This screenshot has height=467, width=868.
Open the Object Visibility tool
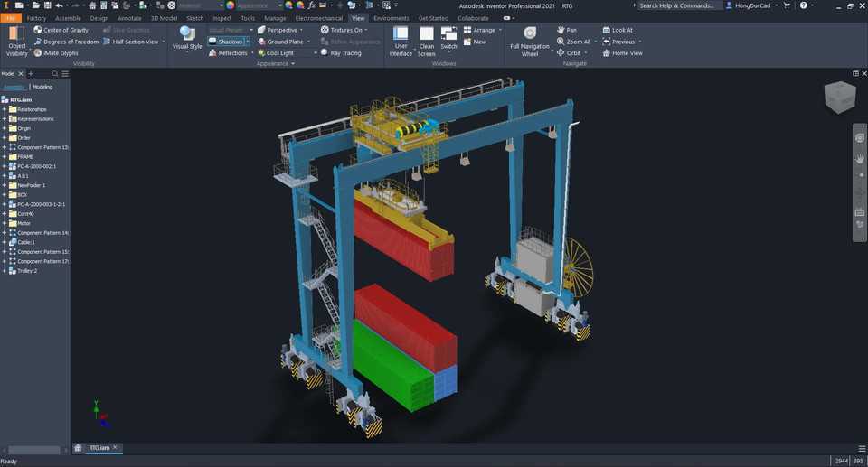click(16, 42)
